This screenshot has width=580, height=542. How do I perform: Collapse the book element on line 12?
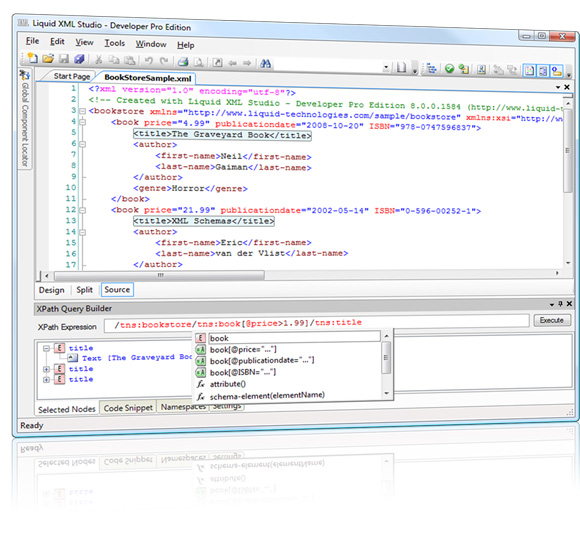83,211
